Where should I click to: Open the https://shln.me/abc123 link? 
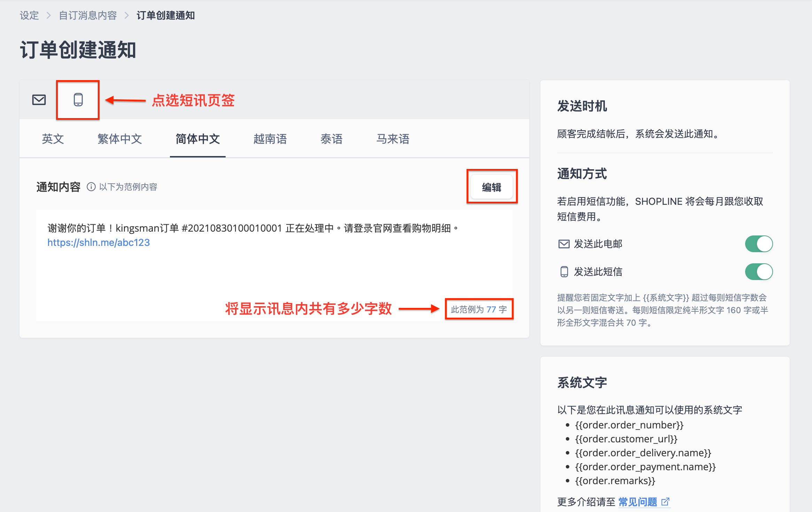tap(99, 242)
